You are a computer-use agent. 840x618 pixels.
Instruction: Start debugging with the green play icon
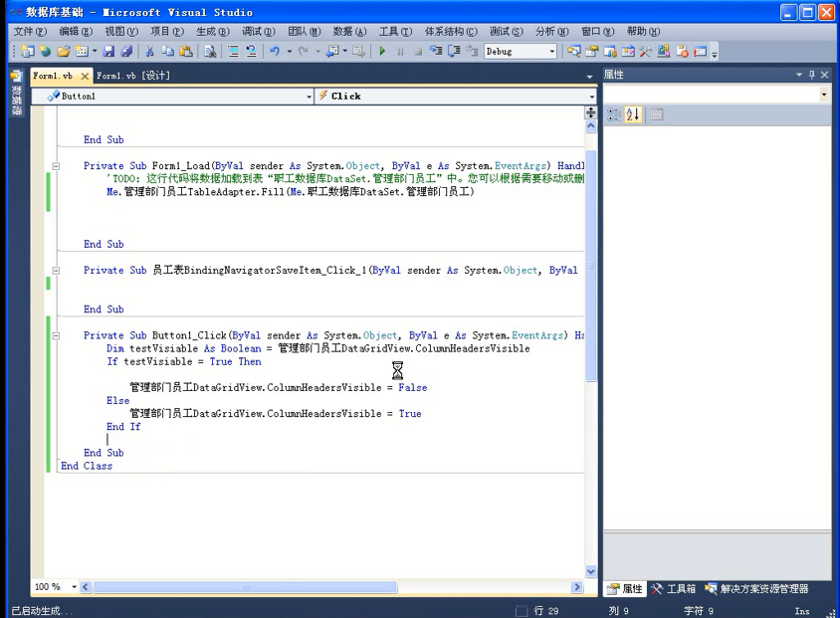coord(382,52)
